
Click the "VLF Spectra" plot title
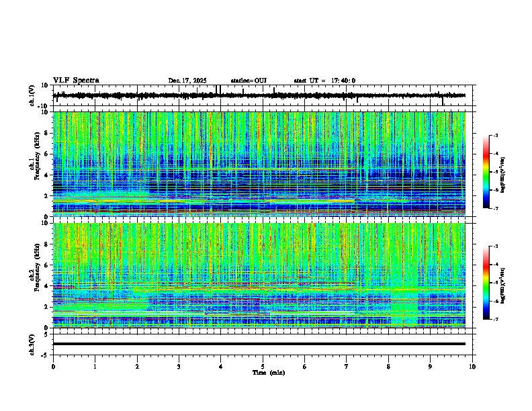[x=76, y=81]
